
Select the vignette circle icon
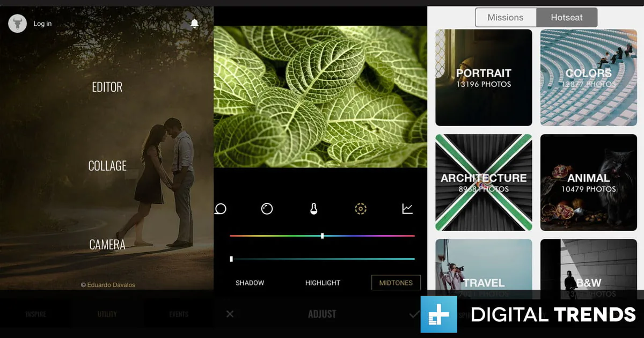click(x=267, y=209)
